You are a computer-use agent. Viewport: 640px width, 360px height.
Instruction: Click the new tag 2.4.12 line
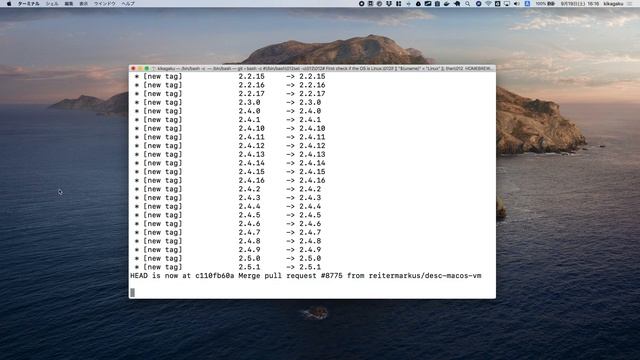[230, 146]
